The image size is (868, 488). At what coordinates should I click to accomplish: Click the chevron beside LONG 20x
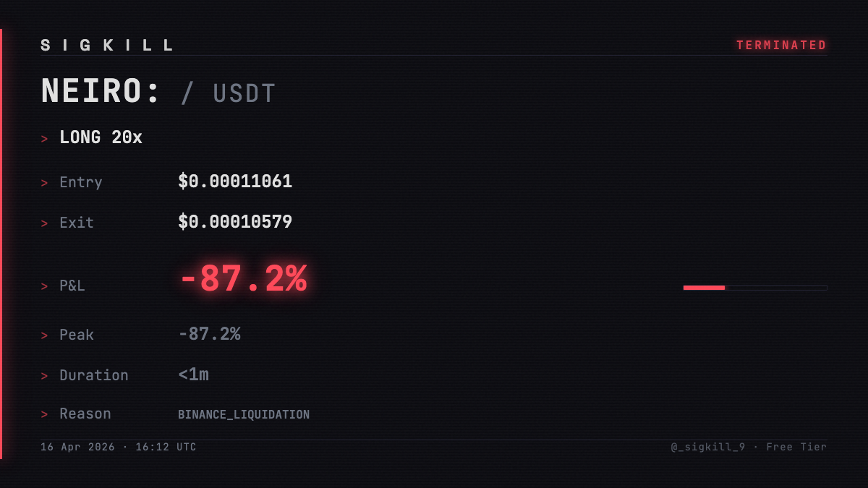[x=45, y=138]
